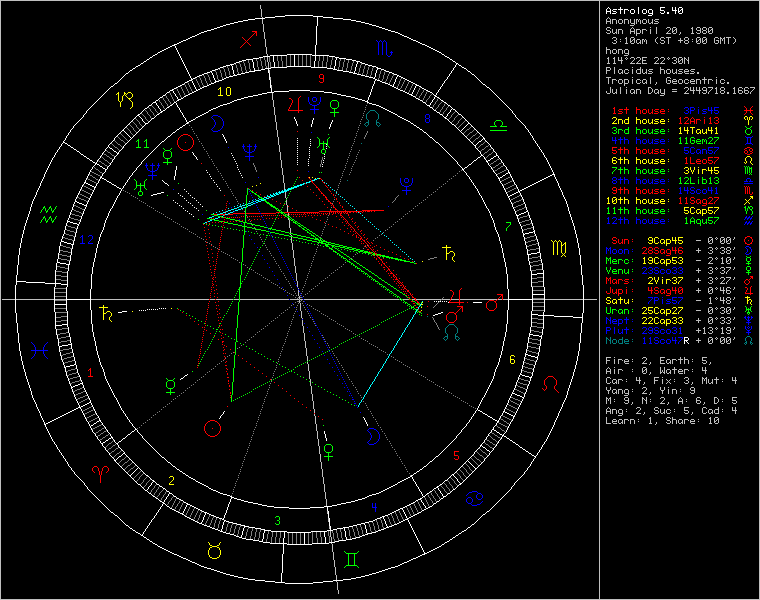Select the North Node glyph beside house 8
This screenshot has width=760, height=600.
tap(372, 119)
